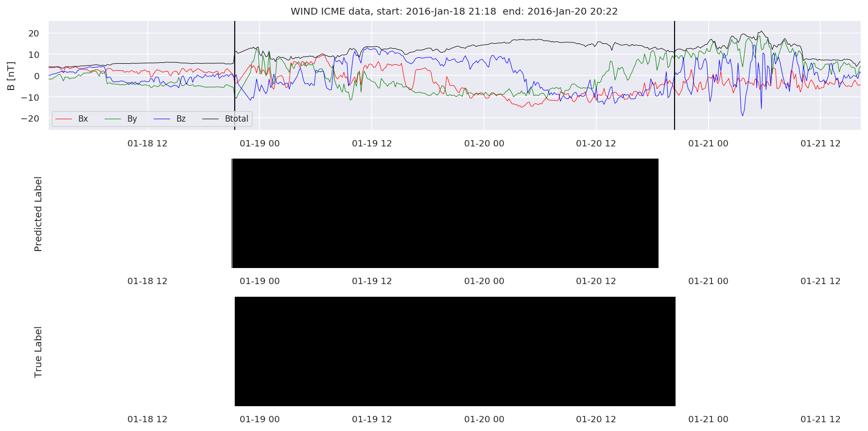Select the Btotal legend entry
This screenshot has height=431, width=868.
225,119
